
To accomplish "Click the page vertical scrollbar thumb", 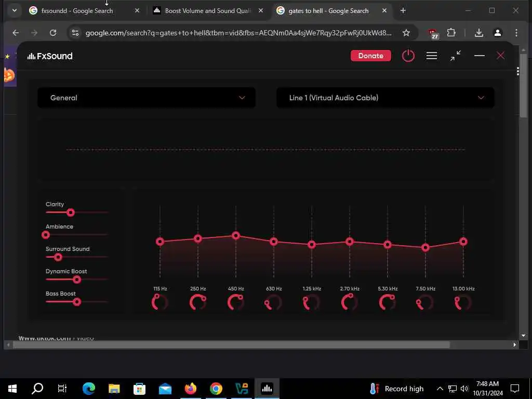I will point(524,86).
